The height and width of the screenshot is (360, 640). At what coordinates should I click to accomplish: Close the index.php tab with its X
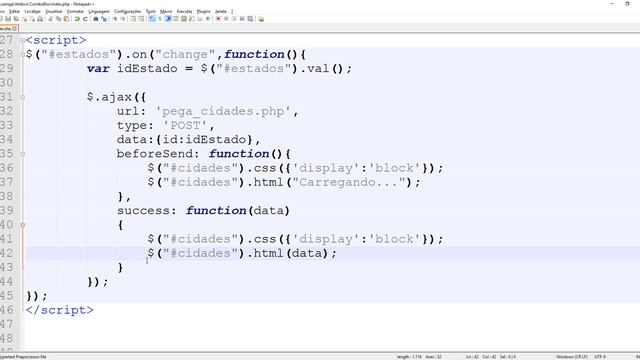click(x=15, y=29)
